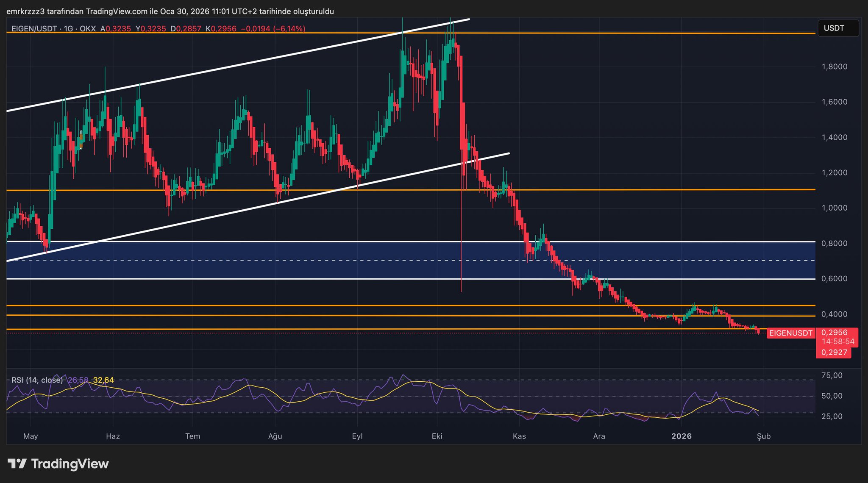Viewport: 868px width, 483px height.
Task: Click the Şub label on time axis
Action: pos(764,436)
